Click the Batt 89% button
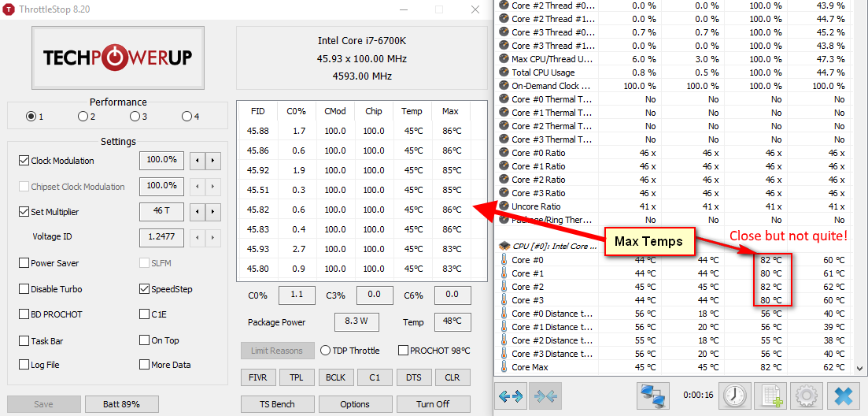The height and width of the screenshot is (416, 868). [122, 404]
